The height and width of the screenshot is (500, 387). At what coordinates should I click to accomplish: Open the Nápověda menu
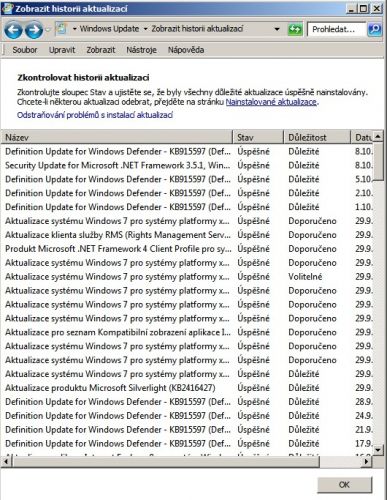tap(186, 50)
